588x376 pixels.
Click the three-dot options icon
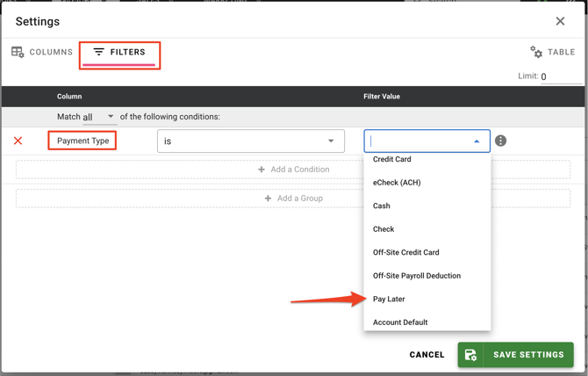[x=500, y=141]
